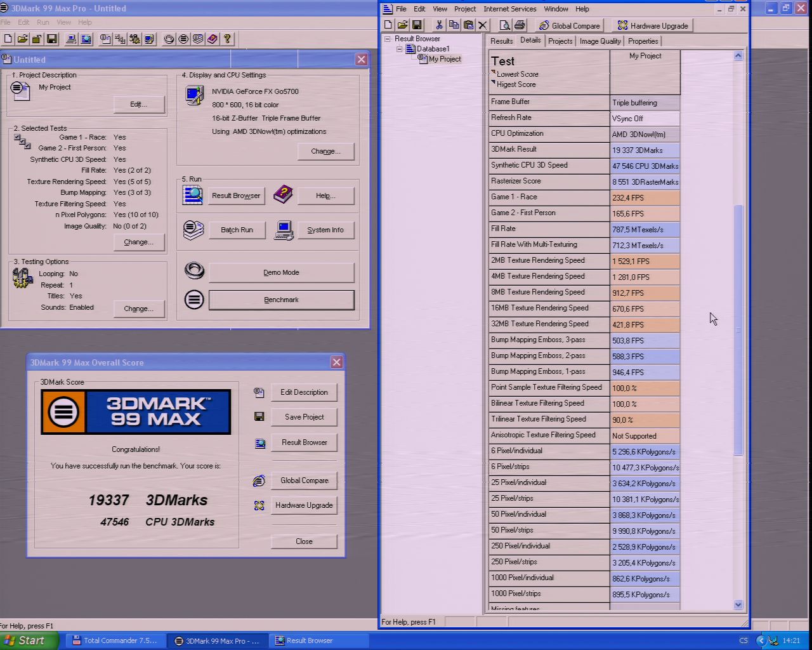Open the Window menu in Result Browser
The height and width of the screenshot is (650, 812).
[x=556, y=9]
